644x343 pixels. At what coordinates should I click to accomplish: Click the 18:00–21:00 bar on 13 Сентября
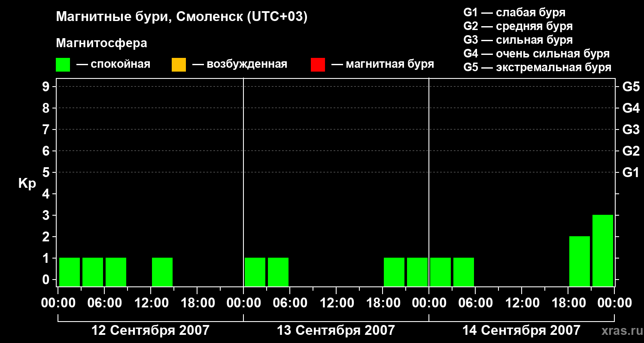tap(394, 272)
